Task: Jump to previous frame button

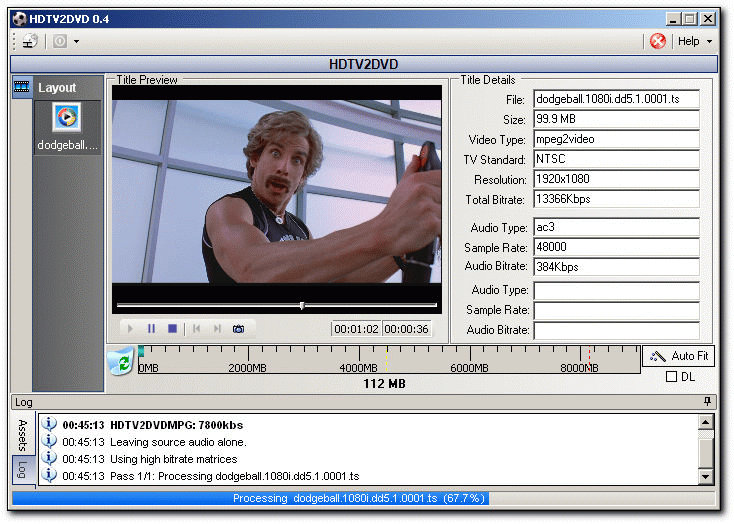Action: pos(197,329)
